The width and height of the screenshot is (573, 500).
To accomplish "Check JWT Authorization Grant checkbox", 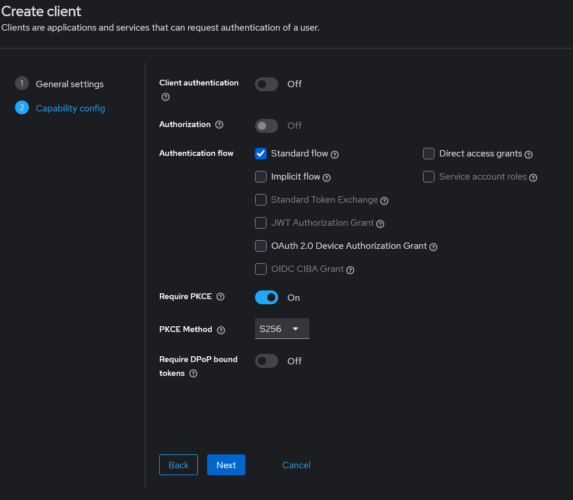I will coord(261,223).
